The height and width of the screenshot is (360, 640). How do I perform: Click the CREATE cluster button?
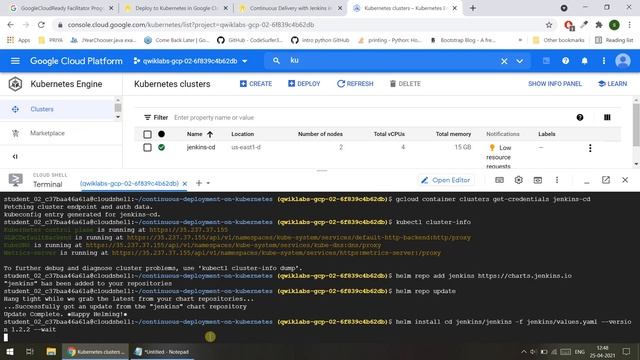click(256, 84)
